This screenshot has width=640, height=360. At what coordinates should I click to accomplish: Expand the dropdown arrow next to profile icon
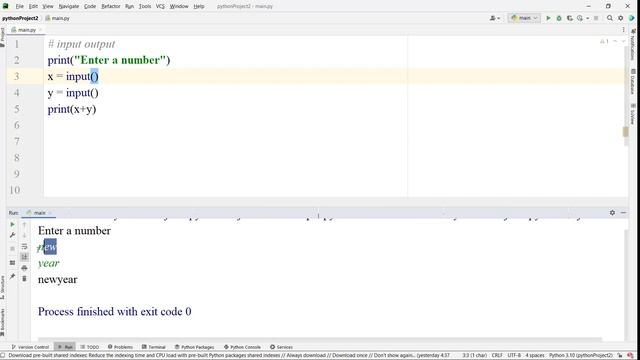587,18
